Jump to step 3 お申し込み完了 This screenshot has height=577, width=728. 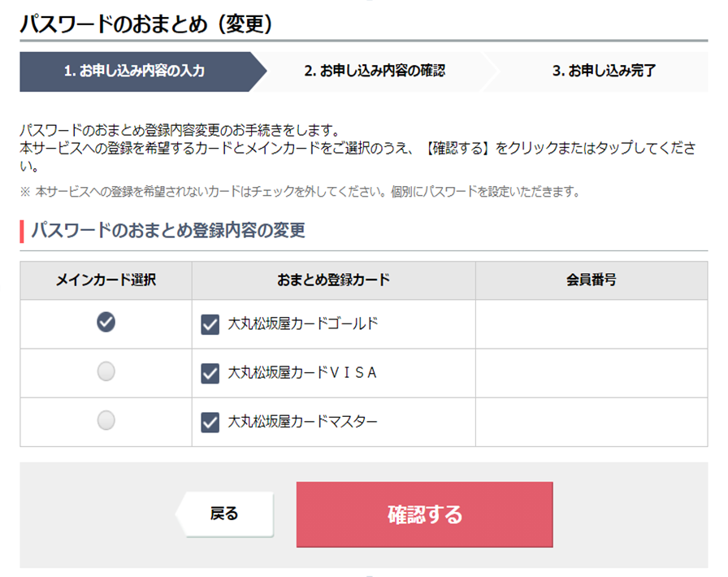coord(604,72)
